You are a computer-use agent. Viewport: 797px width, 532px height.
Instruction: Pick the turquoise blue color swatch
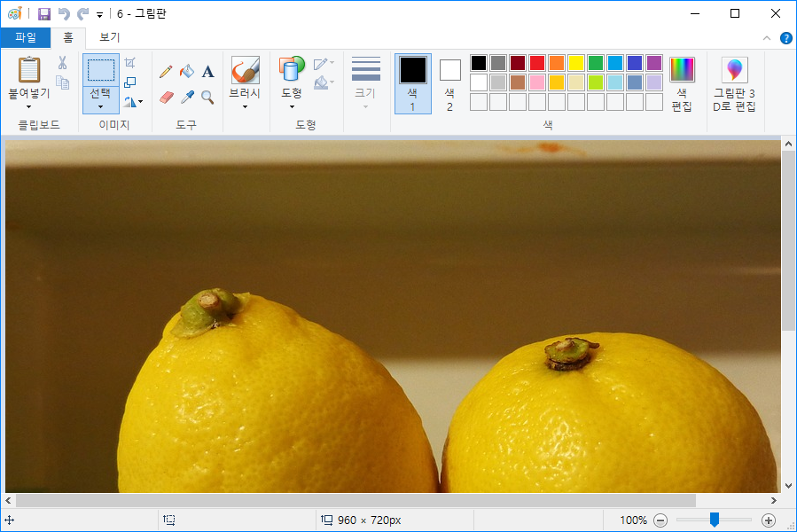point(615,63)
